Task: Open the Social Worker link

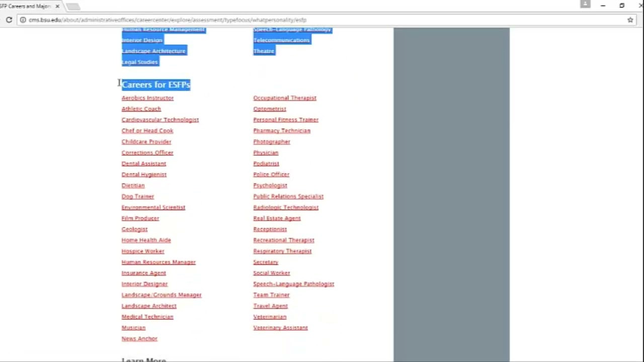Action: pyautogui.click(x=271, y=273)
